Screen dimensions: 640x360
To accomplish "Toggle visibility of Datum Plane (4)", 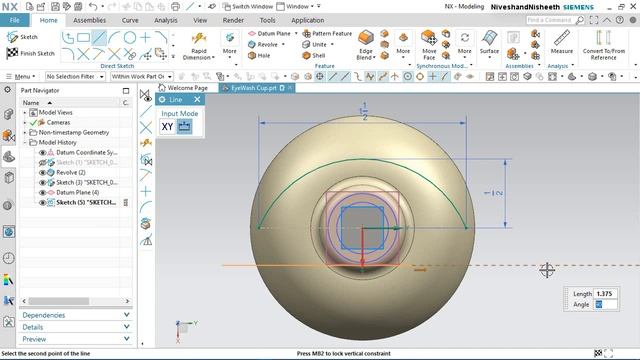I will 42,192.
